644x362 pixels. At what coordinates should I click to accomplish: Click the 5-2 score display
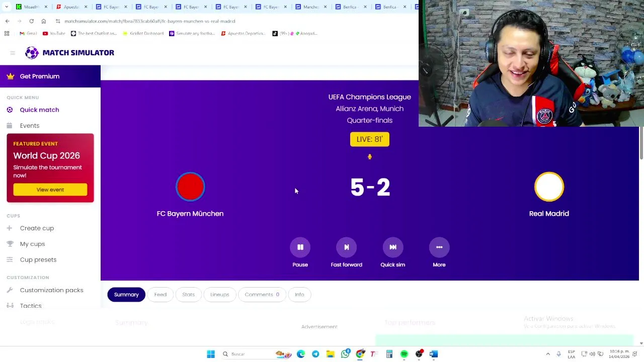[x=370, y=187]
